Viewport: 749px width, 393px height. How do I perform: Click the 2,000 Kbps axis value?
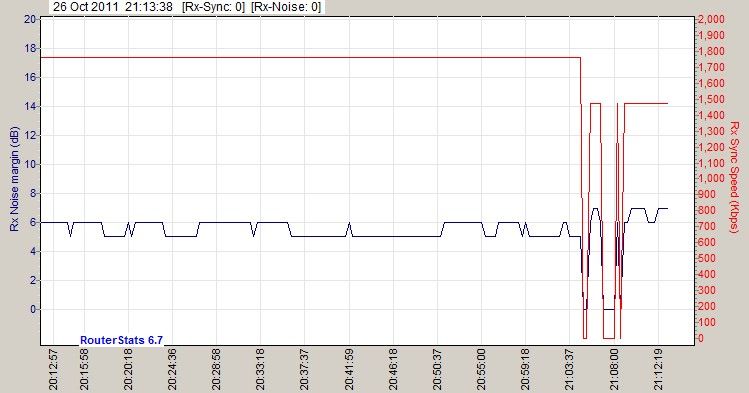click(x=712, y=19)
